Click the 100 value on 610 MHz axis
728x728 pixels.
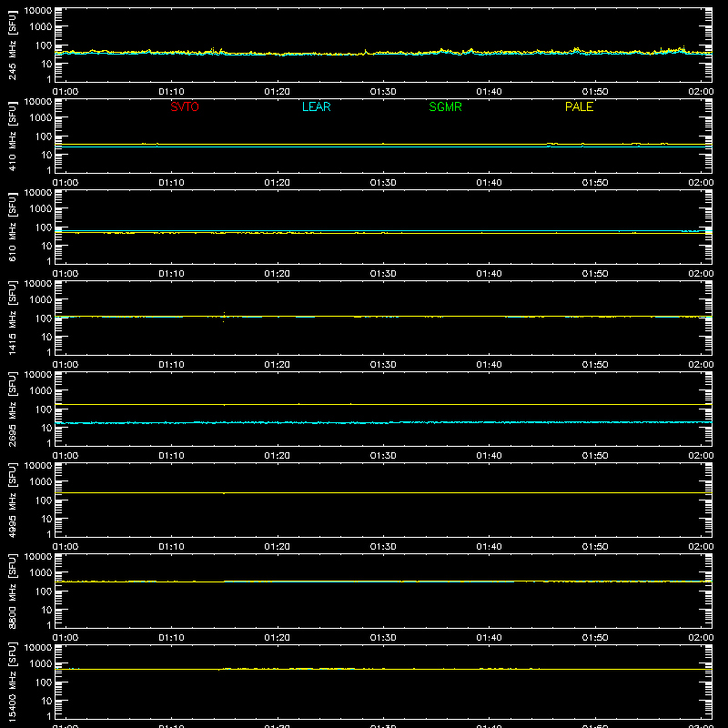point(44,227)
